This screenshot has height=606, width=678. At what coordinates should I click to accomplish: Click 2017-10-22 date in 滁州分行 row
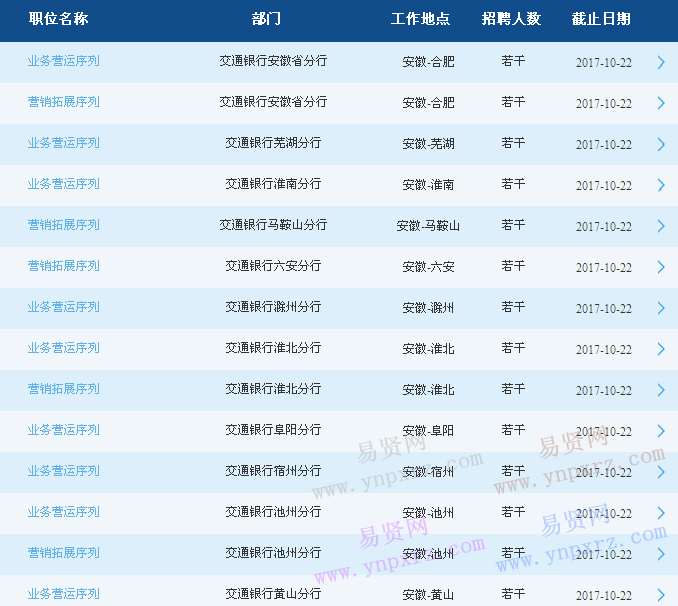click(x=604, y=309)
